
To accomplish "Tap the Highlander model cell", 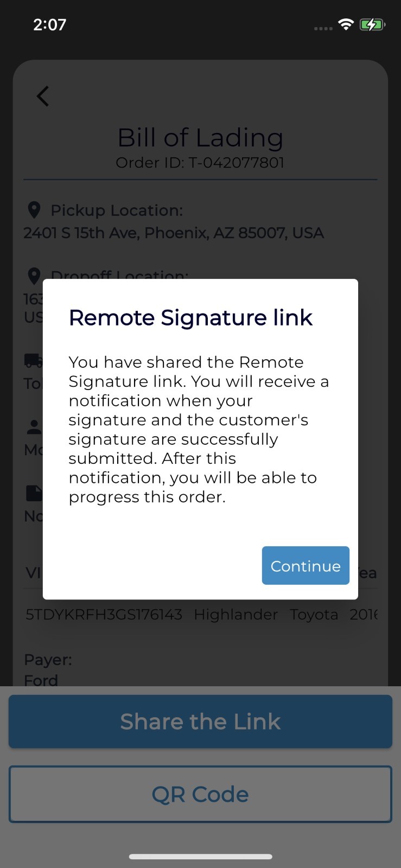I will [x=235, y=614].
